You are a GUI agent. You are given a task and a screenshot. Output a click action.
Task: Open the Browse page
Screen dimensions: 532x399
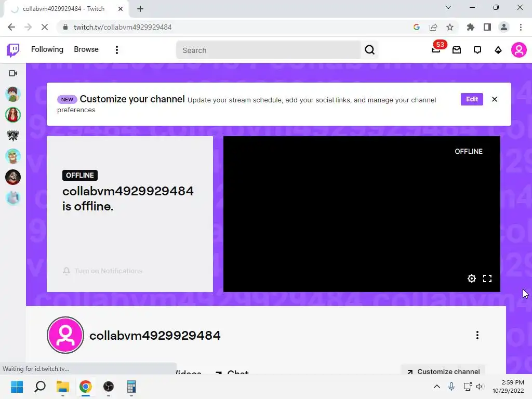86,49
